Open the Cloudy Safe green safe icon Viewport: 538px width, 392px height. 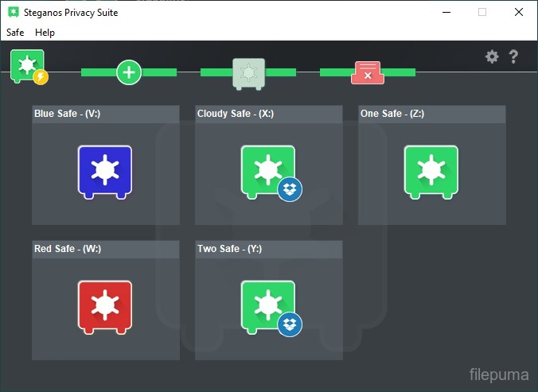click(x=266, y=169)
